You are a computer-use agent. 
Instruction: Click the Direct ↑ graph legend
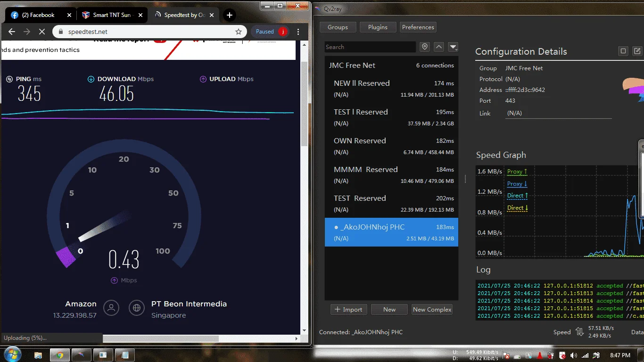(518, 196)
